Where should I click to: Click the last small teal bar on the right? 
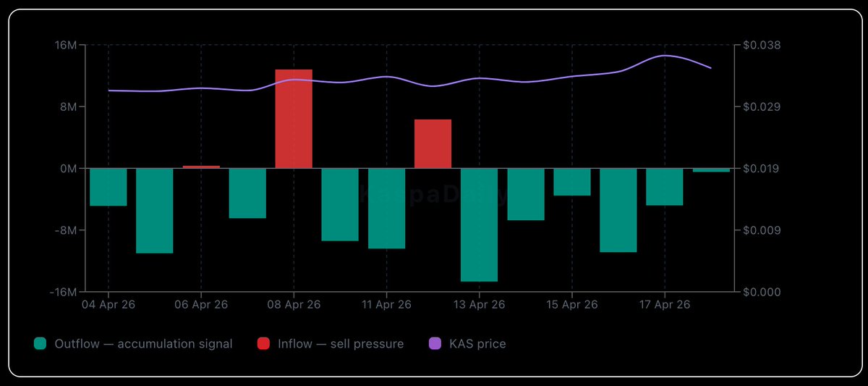click(711, 170)
